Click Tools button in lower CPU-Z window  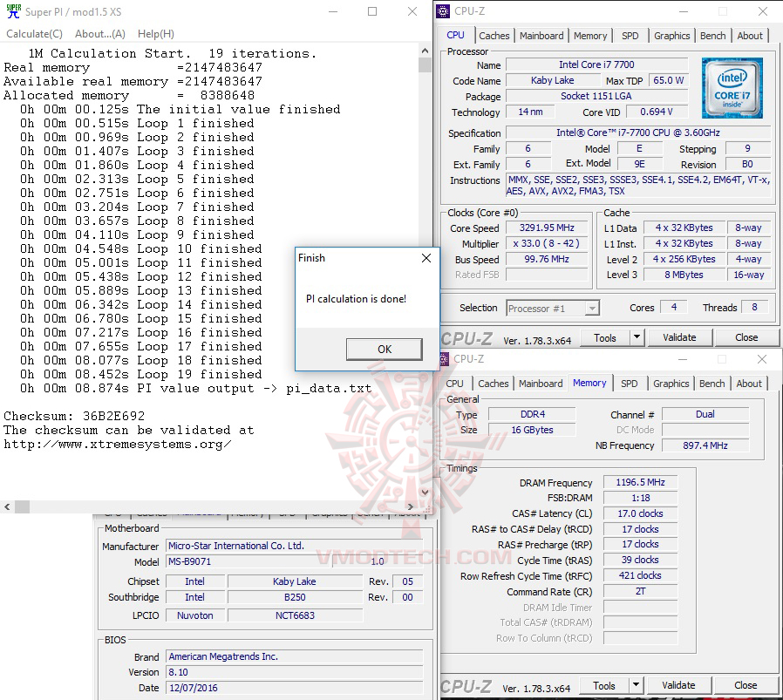click(x=603, y=686)
